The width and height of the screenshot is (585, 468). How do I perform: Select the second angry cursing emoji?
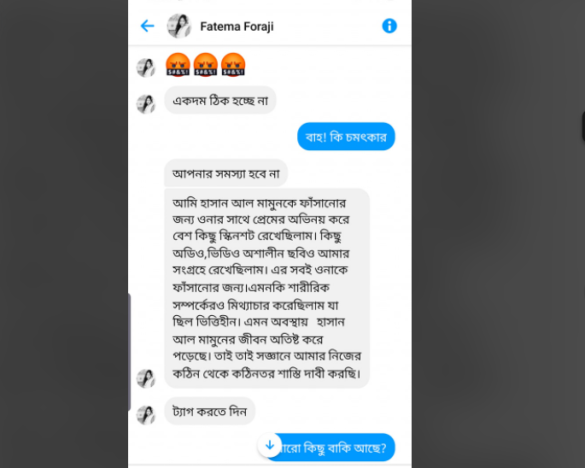[x=206, y=65]
